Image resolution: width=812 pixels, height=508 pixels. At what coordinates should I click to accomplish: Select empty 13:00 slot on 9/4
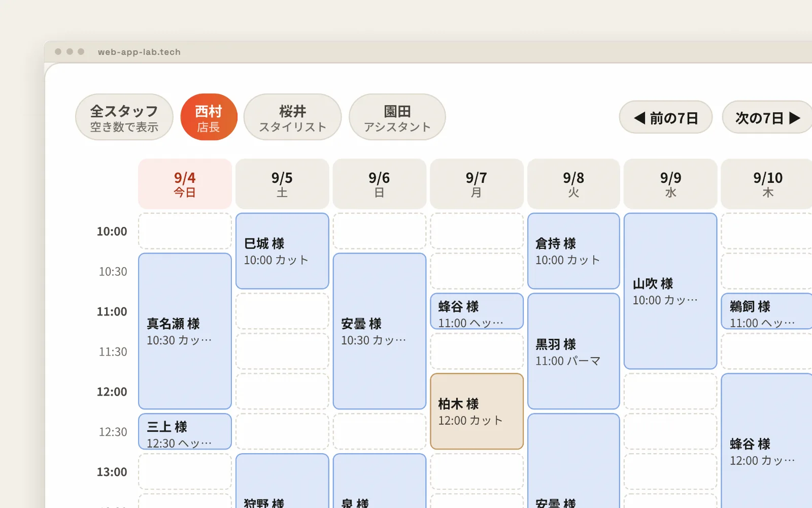click(x=185, y=472)
